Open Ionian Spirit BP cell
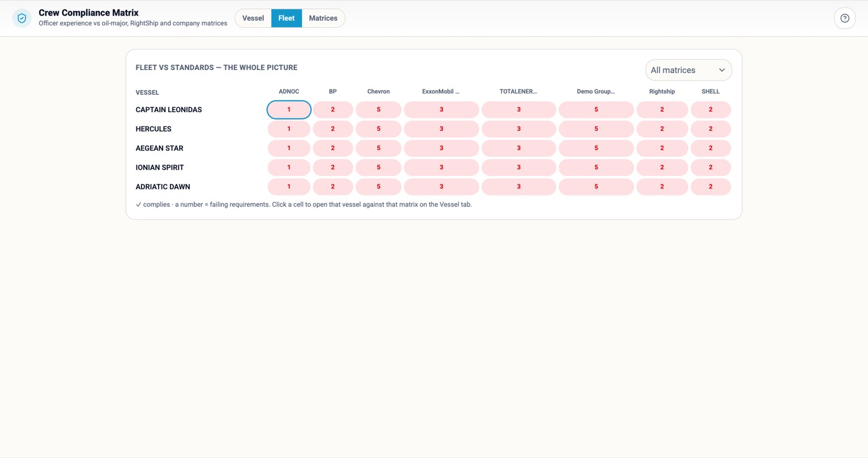The image size is (868, 458). tap(333, 167)
